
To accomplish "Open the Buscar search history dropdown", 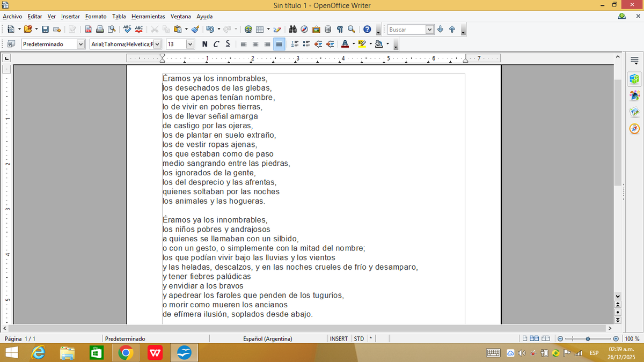I will [429, 29].
